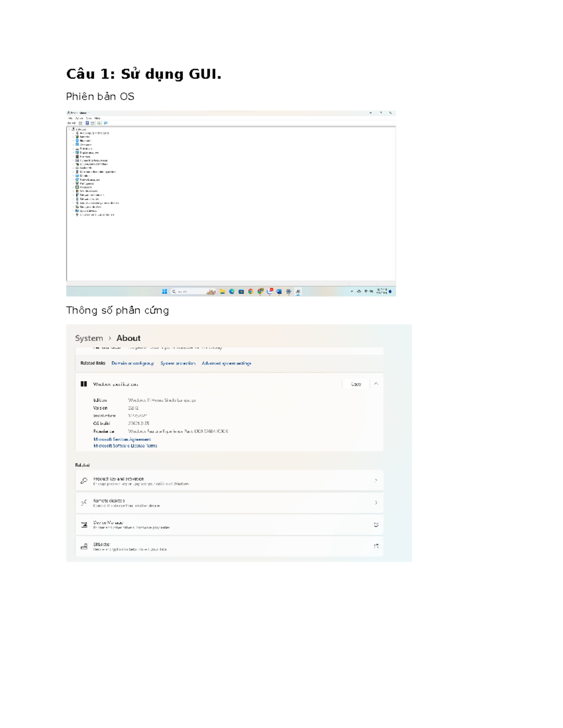Viewport: 563px width, 728px height.
Task: Click the Bluetooth icon in Device Manager tree
Action: 77,141
